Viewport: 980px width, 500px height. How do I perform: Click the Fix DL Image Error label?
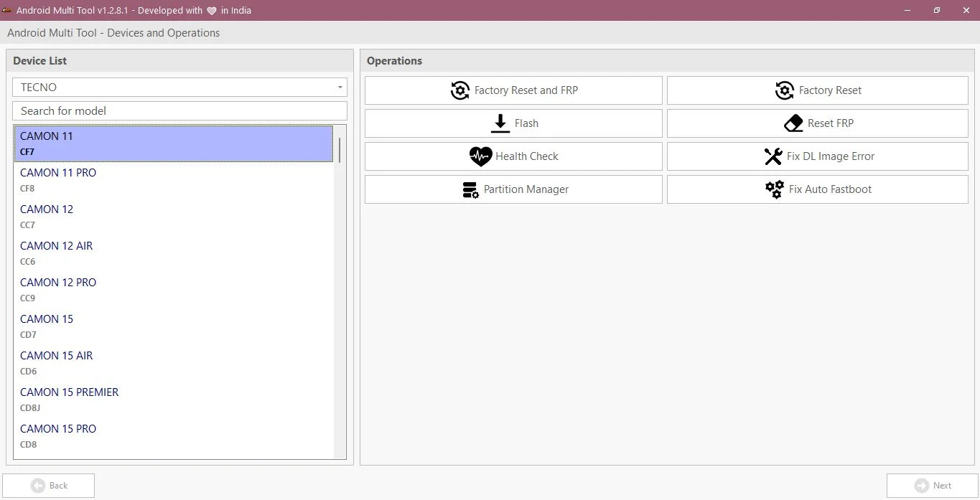point(831,156)
